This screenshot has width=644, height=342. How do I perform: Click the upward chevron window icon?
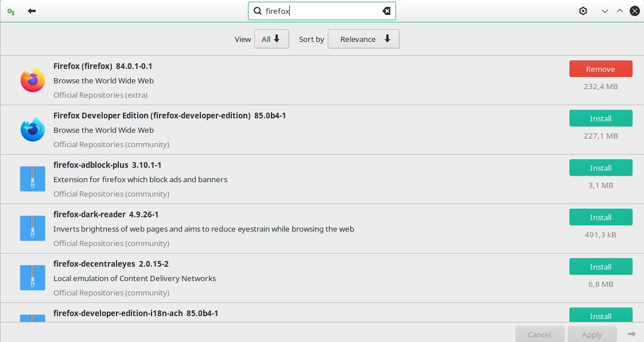pyautogui.click(x=620, y=11)
